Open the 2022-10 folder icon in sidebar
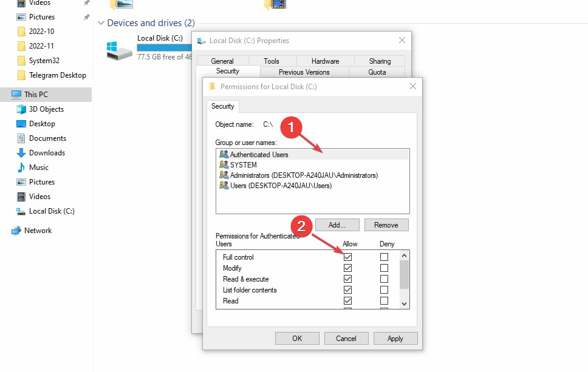Screen dimensions: 588x372 pos(21,32)
